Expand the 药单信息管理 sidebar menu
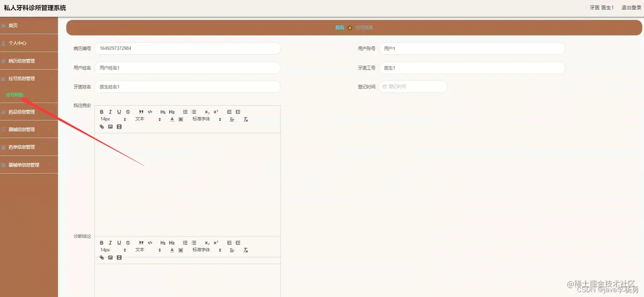The width and height of the screenshot is (644, 297). pyautogui.click(x=29, y=147)
